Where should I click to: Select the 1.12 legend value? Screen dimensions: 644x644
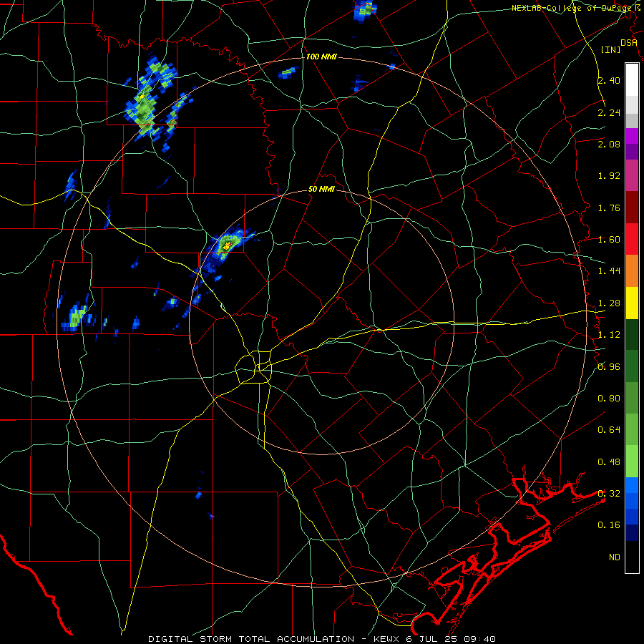[x=609, y=335]
